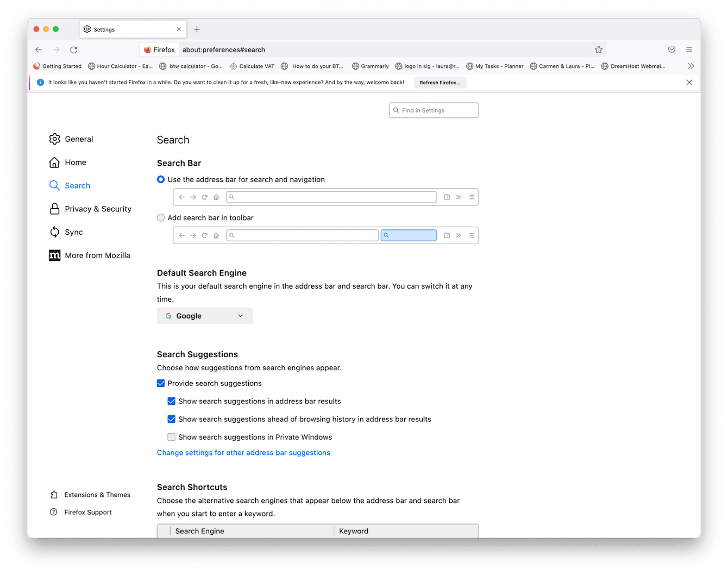The height and width of the screenshot is (574, 728).
Task: Select 'Add search bar in toolbar'
Action: [161, 217]
